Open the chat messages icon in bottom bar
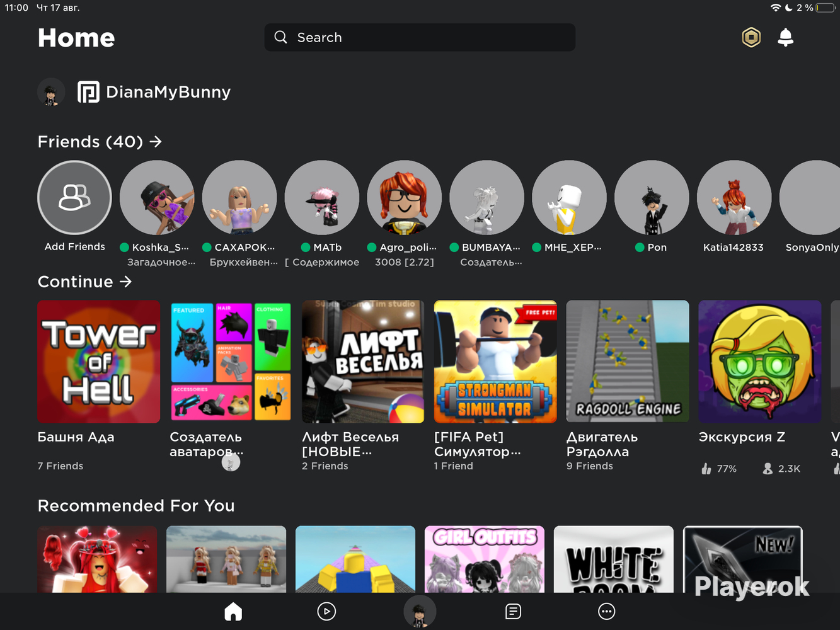This screenshot has height=630, width=840. pyautogui.click(x=513, y=611)
